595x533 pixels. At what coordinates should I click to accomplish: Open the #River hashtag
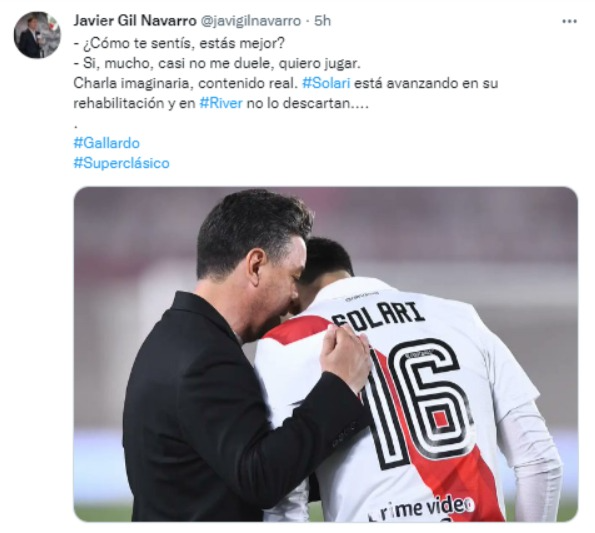[221, 103]
